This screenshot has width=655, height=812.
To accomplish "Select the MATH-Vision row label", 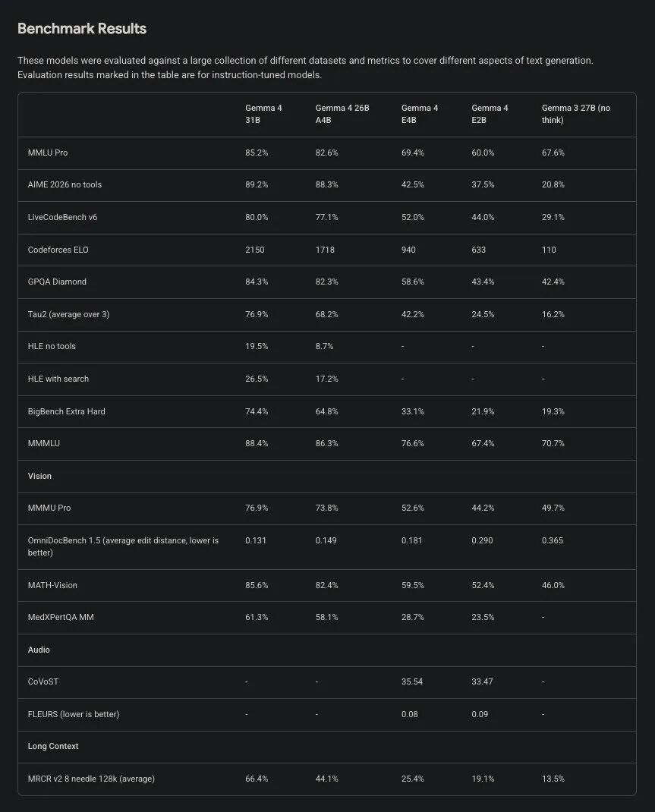I will [52, 585].
